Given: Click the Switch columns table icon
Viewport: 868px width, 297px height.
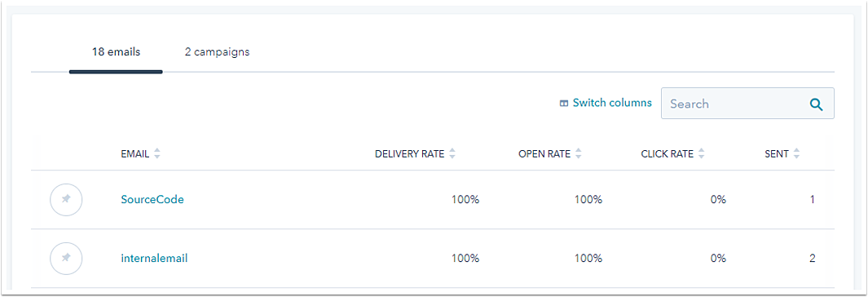Looking at the screenshot, I should 564,103.
